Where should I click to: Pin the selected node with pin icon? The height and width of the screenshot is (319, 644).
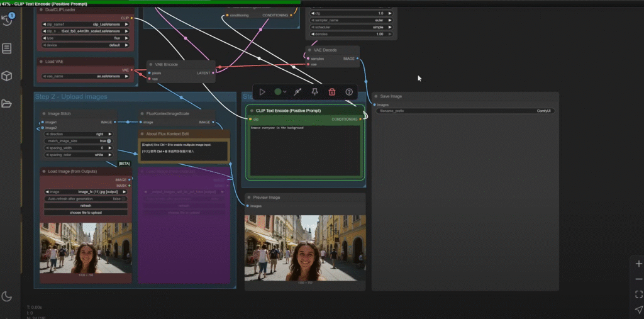(314, 92)
